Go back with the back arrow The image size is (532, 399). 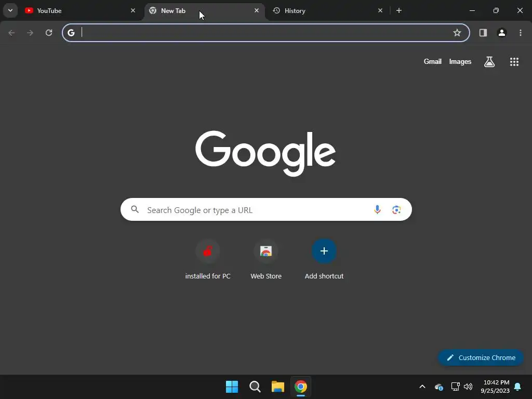[11, 33]
